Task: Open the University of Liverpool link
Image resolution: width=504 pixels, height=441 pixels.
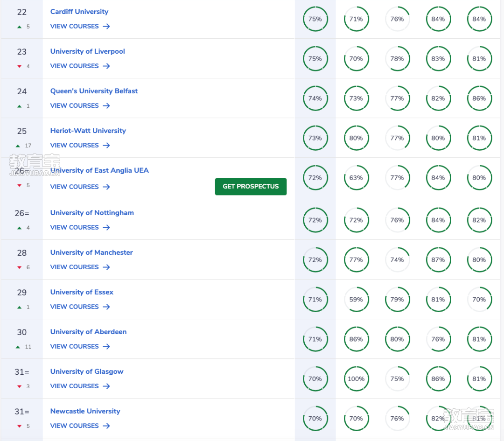Action: [87, 51]
